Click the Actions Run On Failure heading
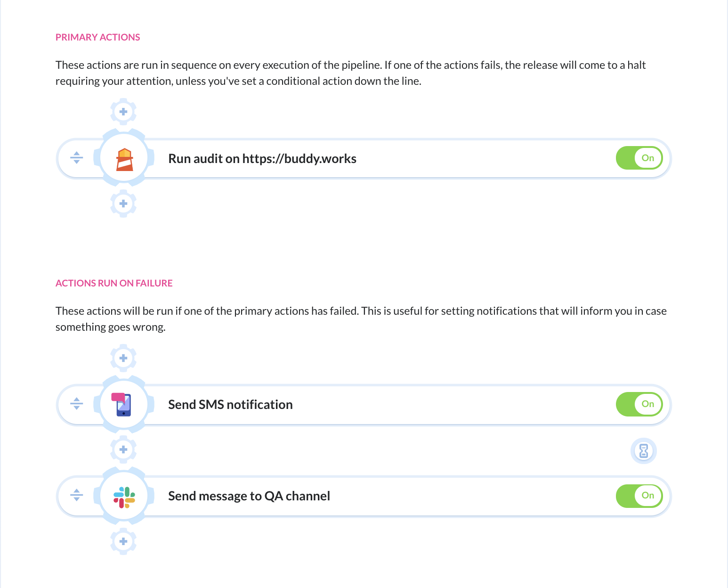Screen dimensions: 728x588 (x=114, y=283)
